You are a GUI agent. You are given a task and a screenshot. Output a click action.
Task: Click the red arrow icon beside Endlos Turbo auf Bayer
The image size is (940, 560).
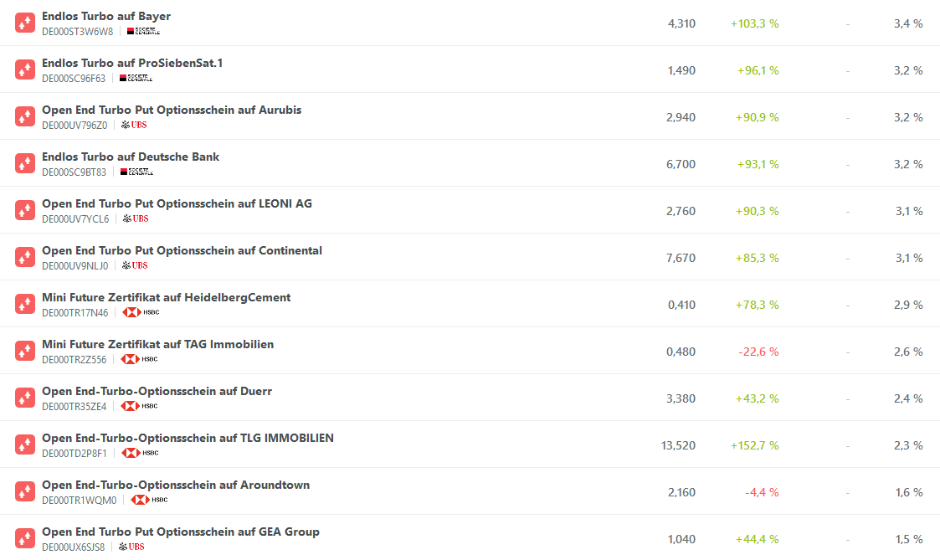pyautogui.click(x=25, y=23)
